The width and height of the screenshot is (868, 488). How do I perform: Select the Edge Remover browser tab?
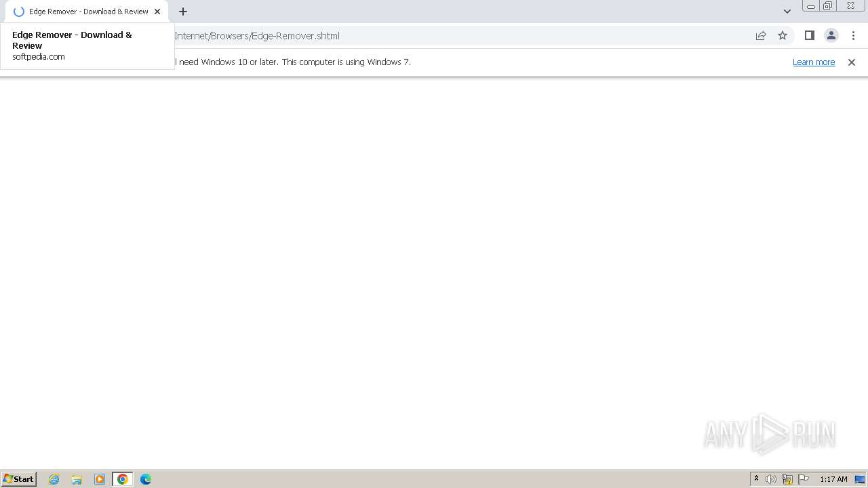point(87,12)
